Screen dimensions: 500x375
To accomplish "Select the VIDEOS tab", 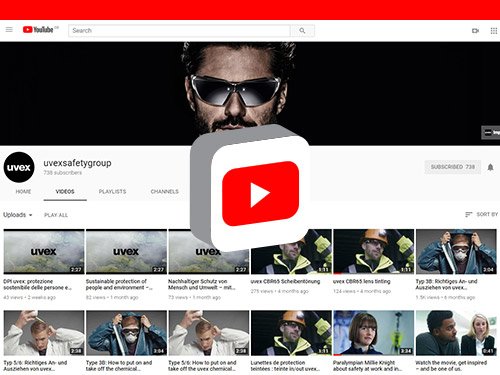I will pyautogui.click(x=65, y=192).
